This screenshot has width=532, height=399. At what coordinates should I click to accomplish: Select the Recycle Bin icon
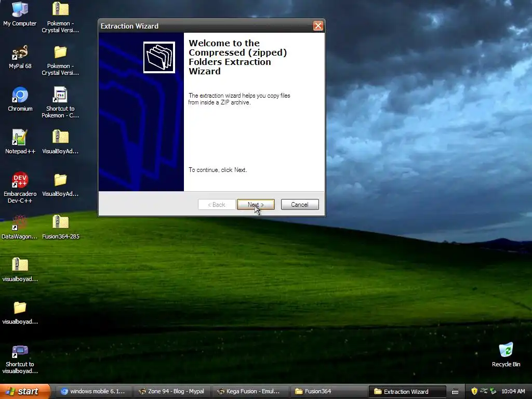point(506,355)
